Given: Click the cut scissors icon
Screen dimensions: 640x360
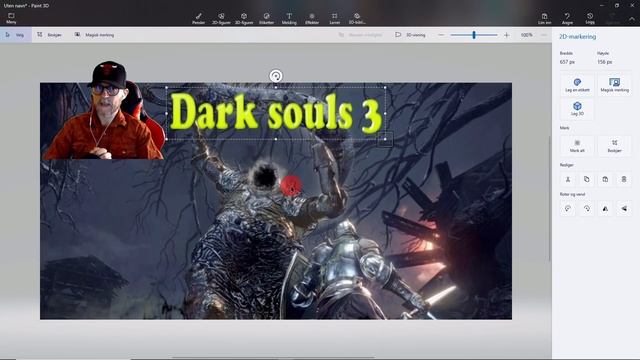Looking at the screenshot, I should [568, 179].
